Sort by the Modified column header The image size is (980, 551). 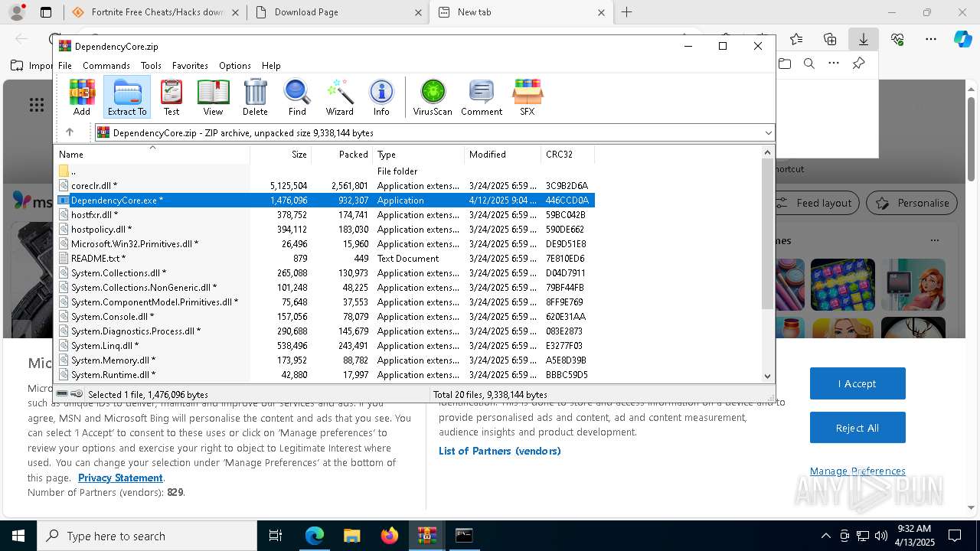click(x=502, y=155)
